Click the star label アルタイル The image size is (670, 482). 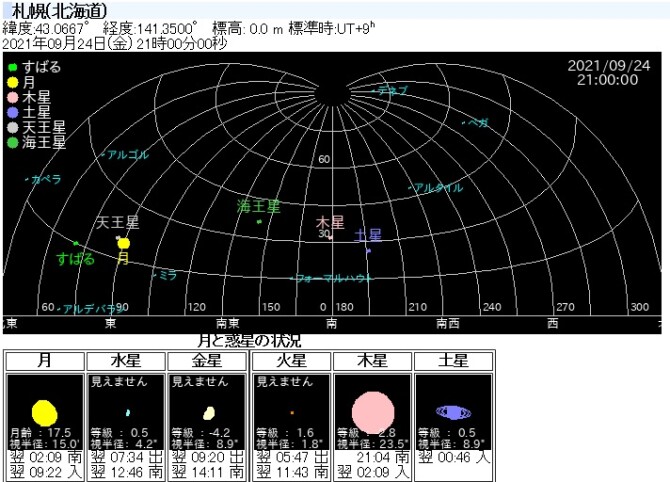click(438, 188)
